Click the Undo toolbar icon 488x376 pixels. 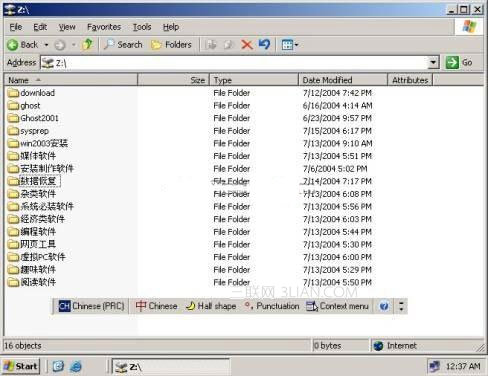pos(264,44)
